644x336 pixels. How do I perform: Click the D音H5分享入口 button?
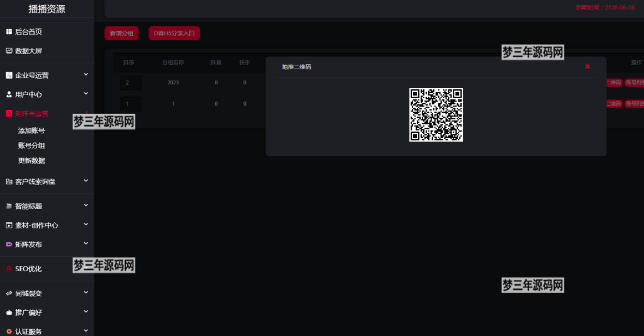pyautogui.click(x=174, y=33)
